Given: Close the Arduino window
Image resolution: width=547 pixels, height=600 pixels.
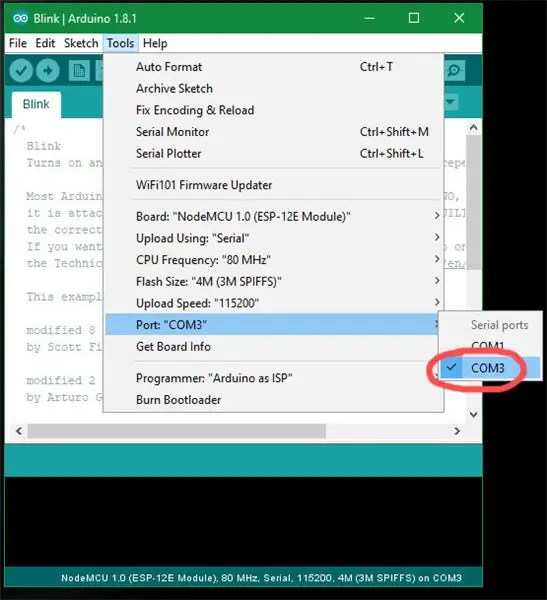Looking at the screenshot, I should [x=459, y=18].
